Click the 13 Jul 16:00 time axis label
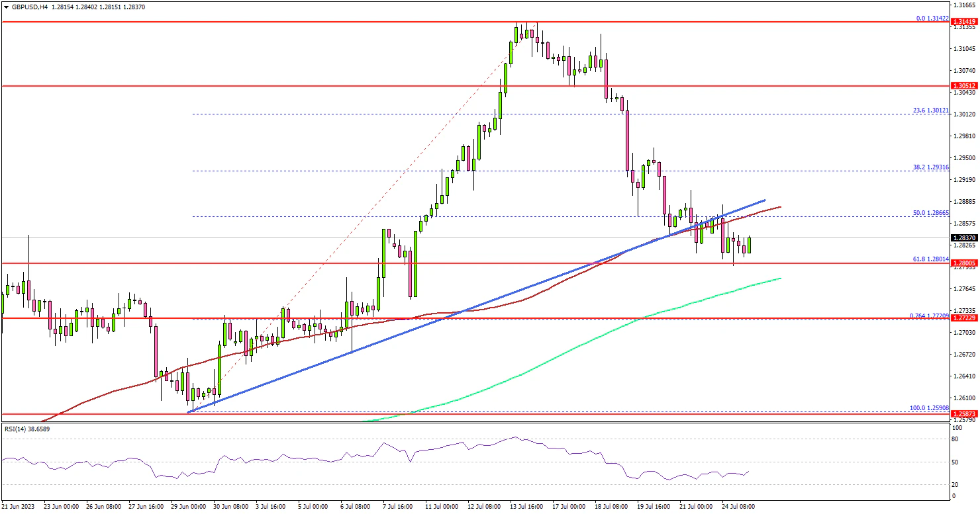Image resolution: width=980 pixels, height=514 pixels. 528,506
